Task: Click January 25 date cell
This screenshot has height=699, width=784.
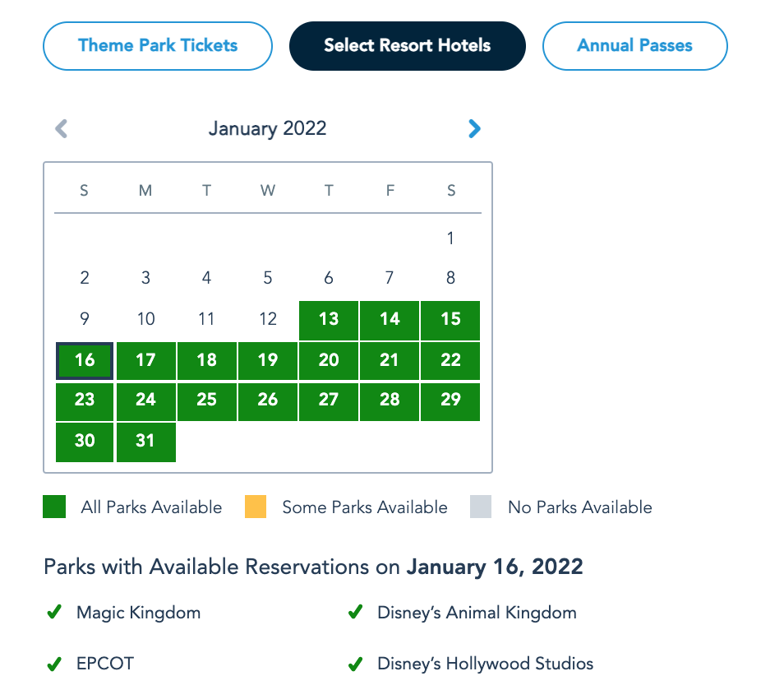Action: [x=207, y=400]
